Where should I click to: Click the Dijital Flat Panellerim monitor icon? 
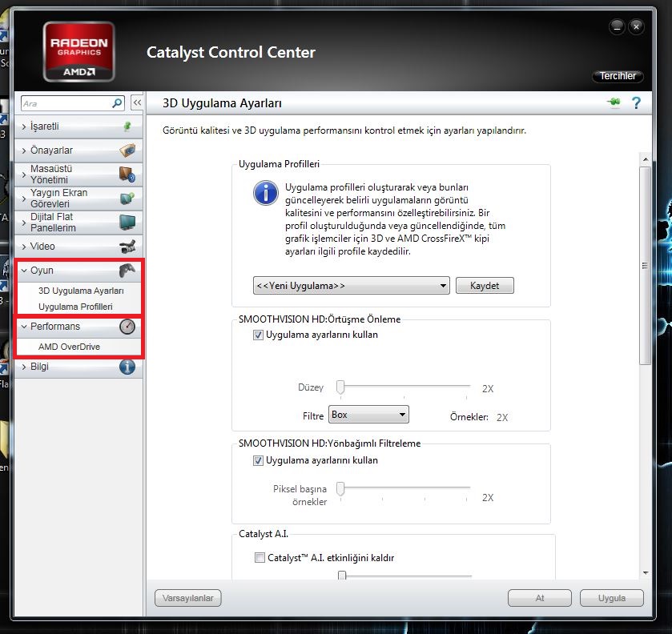point(127,223)
